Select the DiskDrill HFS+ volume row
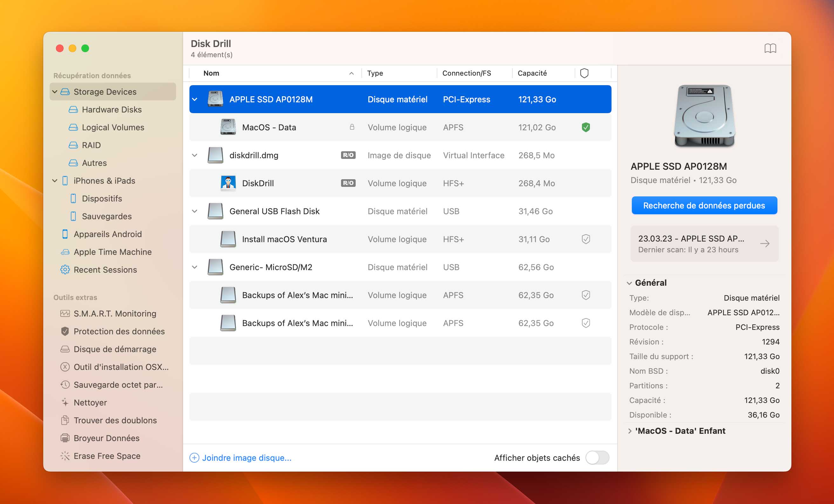 coord(400,183)
